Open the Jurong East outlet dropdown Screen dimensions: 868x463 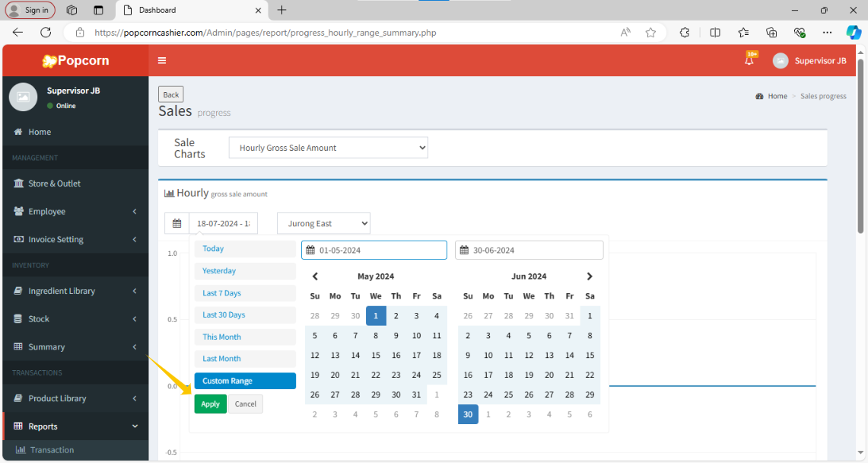pyautogui.click(x=323, y=223)
